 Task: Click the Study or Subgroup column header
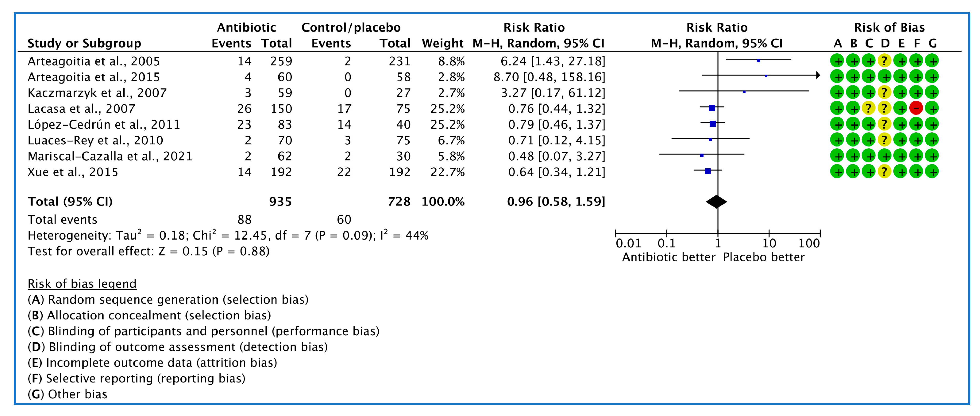click(x=84, y=43)
